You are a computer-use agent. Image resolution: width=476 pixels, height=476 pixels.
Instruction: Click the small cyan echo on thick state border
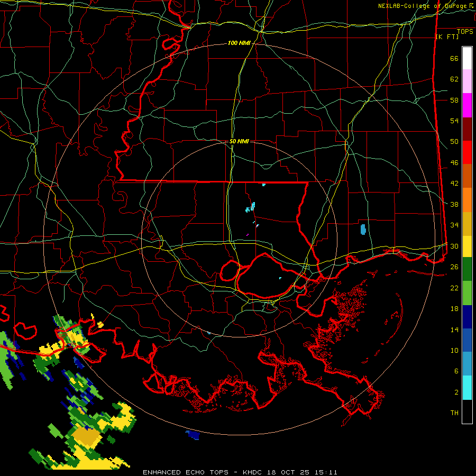264,184
